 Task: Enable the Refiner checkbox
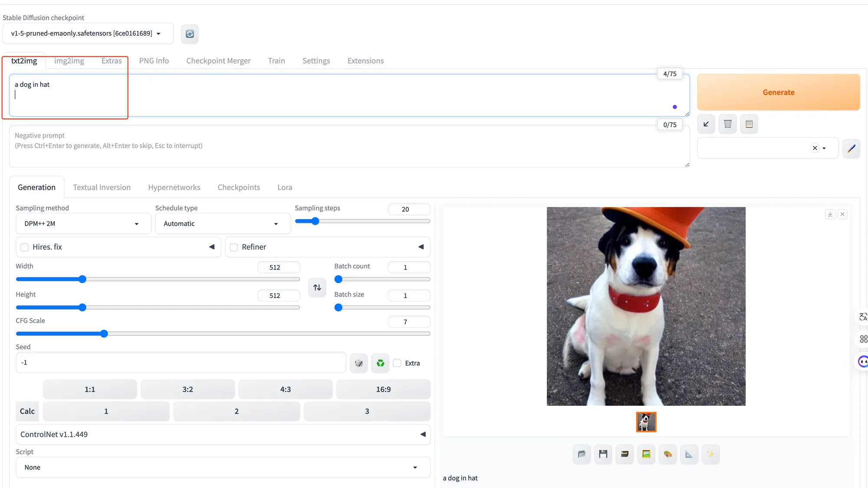234,247
